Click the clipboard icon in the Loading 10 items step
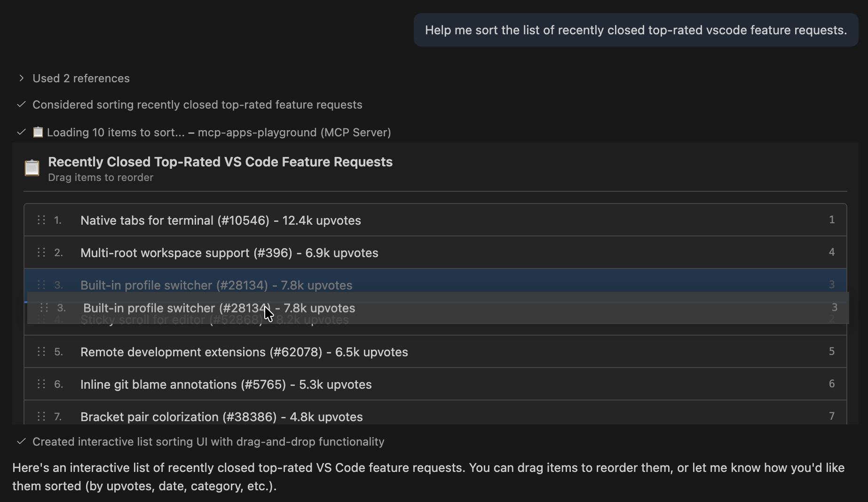 (38, 132)
